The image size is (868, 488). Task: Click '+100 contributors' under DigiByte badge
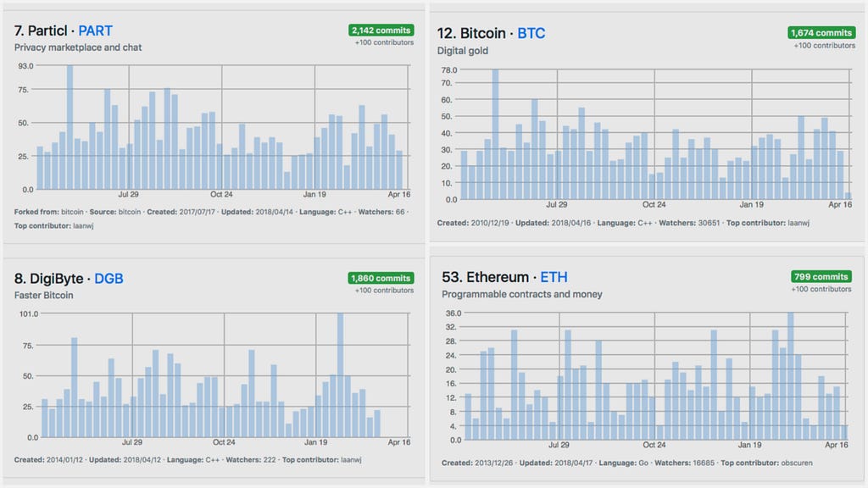pos(384,291)
